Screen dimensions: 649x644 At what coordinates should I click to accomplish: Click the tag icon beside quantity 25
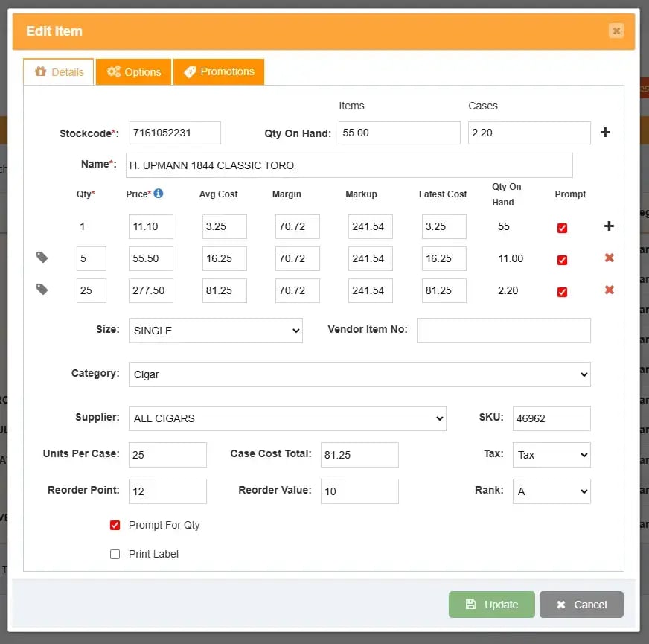point(42,290)
